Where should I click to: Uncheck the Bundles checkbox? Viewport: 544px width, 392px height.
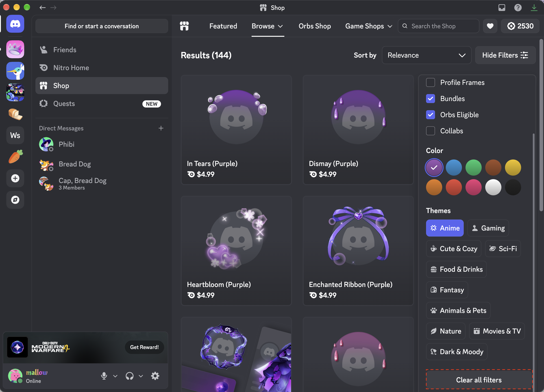(x=431, y=99)
